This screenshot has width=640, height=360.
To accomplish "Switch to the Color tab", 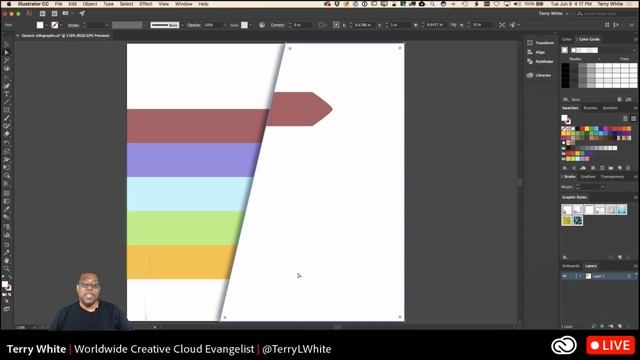I will click(567, 39).
